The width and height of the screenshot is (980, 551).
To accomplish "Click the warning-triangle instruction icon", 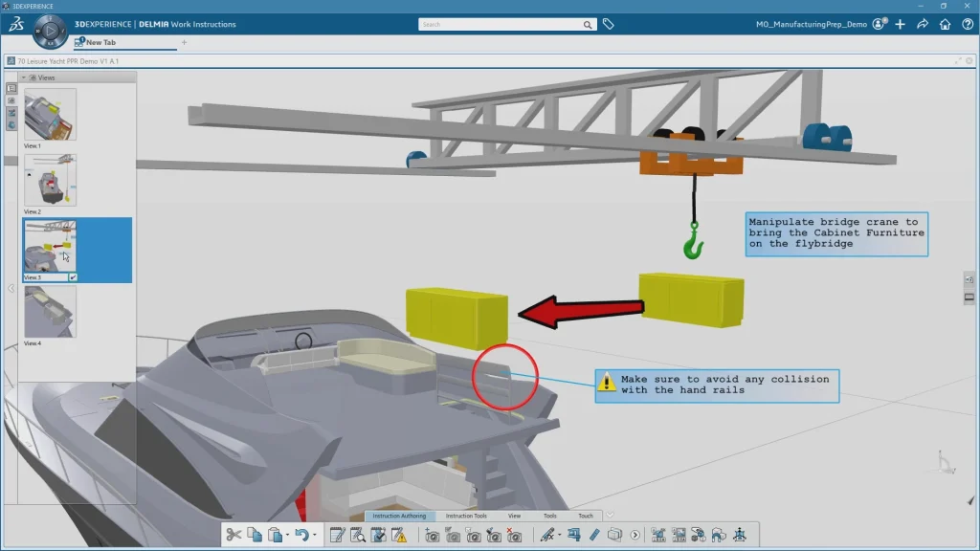I will click(x=399, y=536).
